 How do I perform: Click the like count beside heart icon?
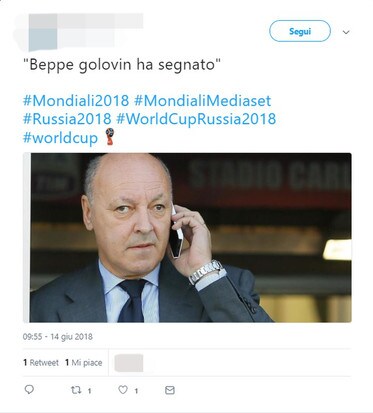[136, 391]
